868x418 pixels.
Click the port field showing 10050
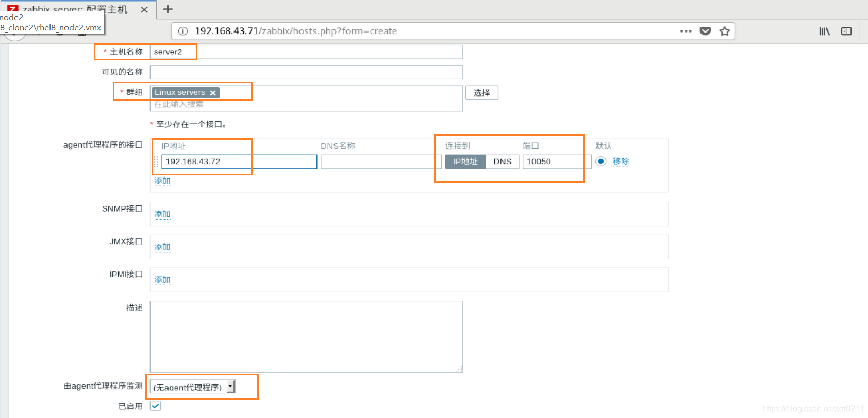pos(557,162)
